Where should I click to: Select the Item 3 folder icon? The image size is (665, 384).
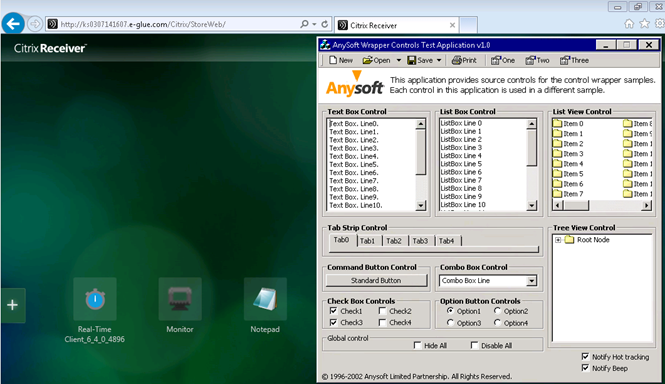557,154
